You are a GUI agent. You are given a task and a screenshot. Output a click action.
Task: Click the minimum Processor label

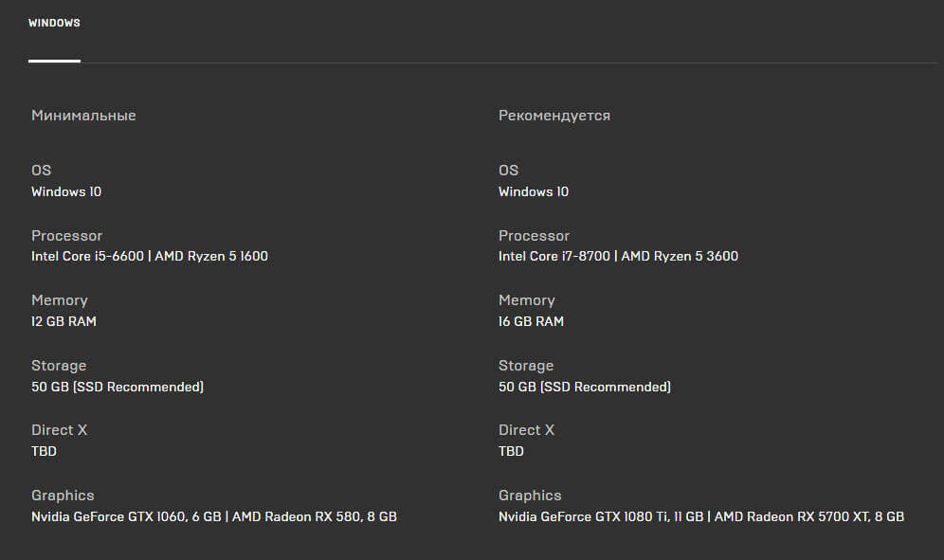pos(67,235)
